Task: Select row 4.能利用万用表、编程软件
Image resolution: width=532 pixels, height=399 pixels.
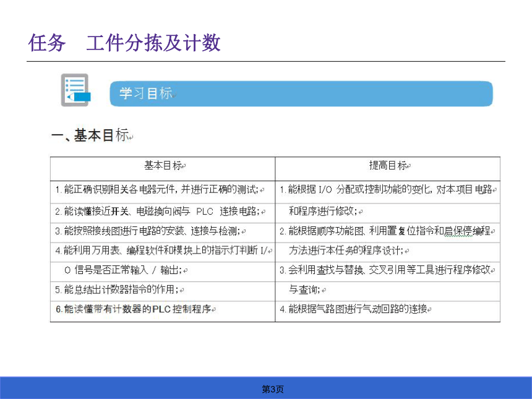Action: pos(163,252)
